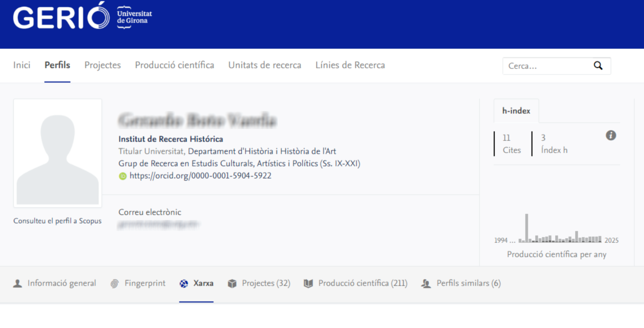Open the ORCID profile link
The image size is (644, 328).
click(200, 176)
